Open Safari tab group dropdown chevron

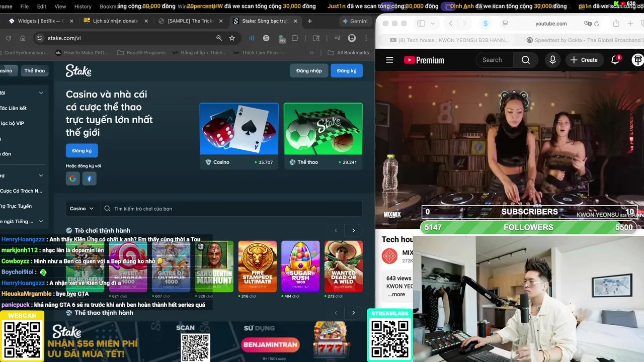432,24
